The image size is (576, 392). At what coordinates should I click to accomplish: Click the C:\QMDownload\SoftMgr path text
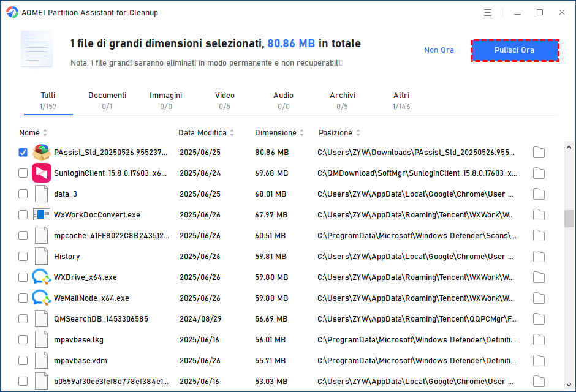pyautogui.click(x=417, y=173)
